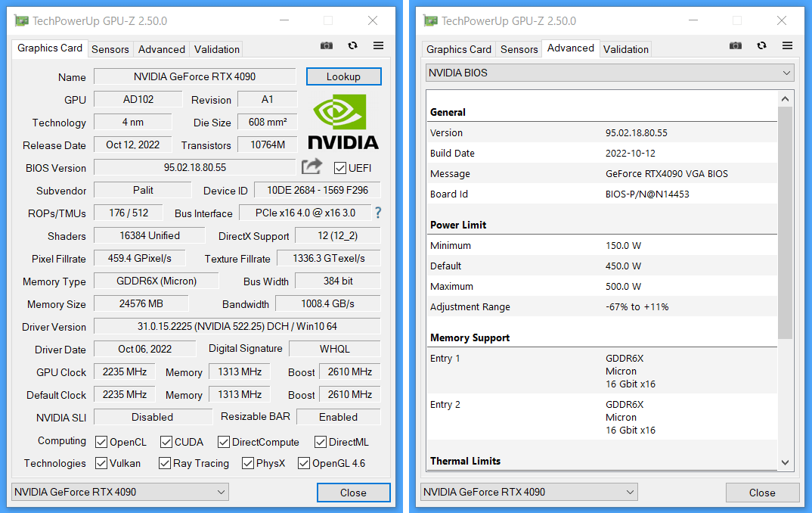Switch to Sensors tab in left window
The height and width of the screenshot is (513, 812).
(x=110, y=49)
